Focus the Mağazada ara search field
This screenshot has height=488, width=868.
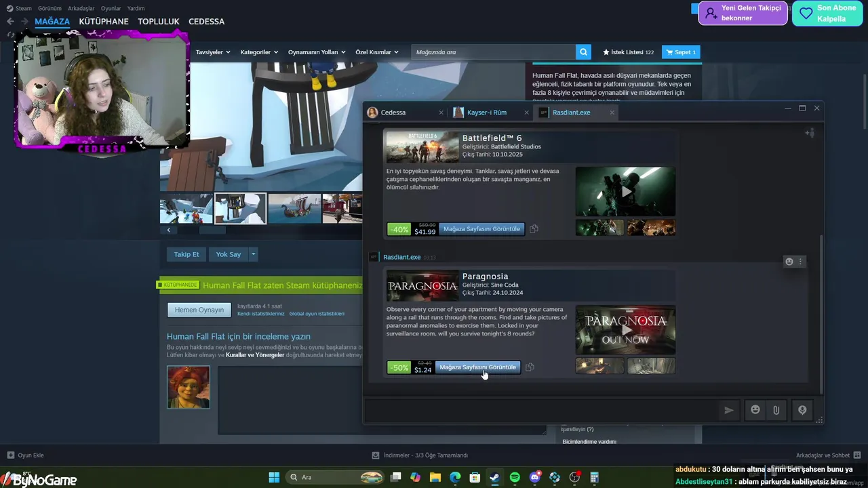tap(494, 52)
